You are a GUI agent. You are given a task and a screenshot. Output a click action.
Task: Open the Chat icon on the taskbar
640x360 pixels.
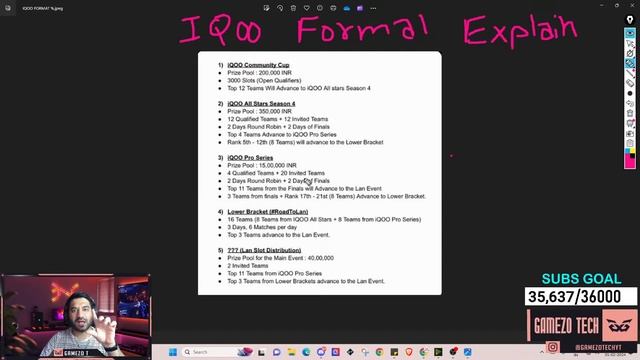(276, 352)
